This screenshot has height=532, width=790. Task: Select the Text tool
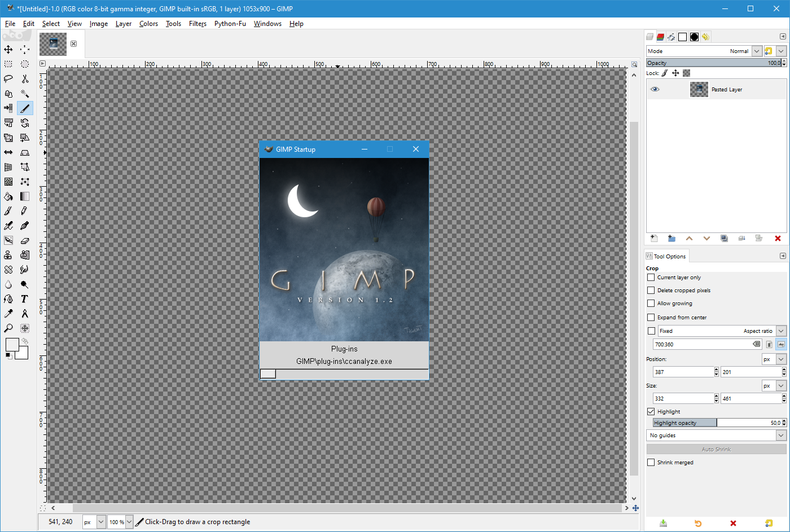[x=25, y=299]
